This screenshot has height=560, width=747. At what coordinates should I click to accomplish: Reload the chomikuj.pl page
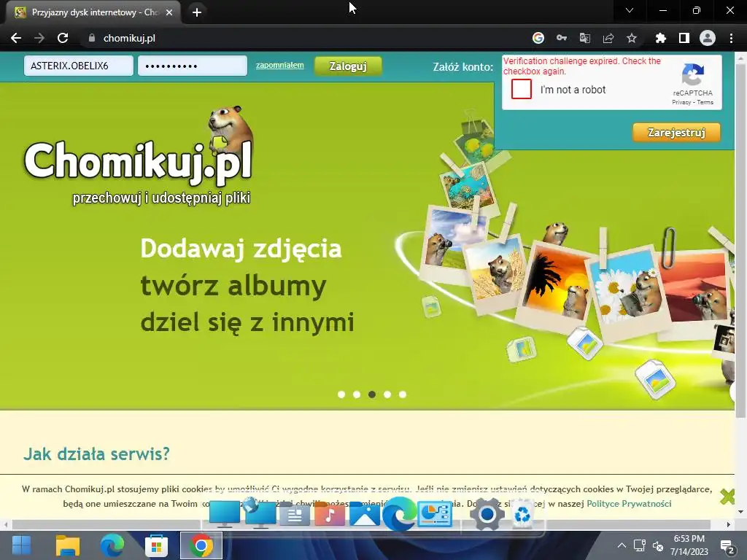[x=63, y=38]
